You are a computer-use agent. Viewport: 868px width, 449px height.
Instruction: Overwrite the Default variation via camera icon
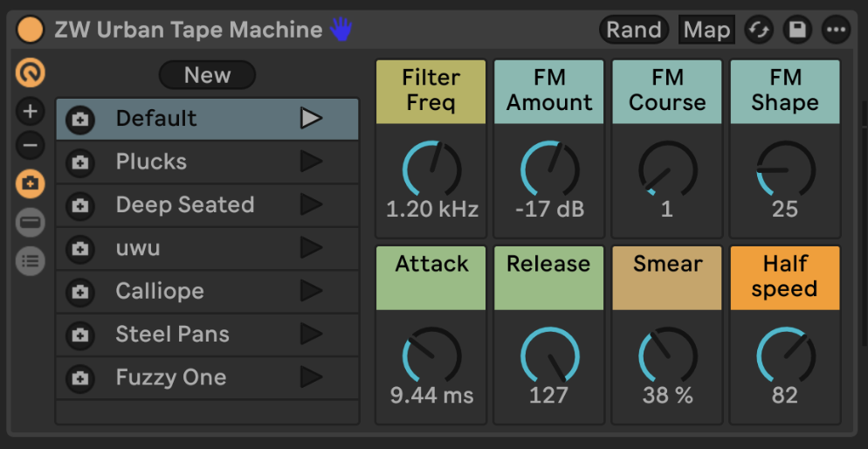80,119
